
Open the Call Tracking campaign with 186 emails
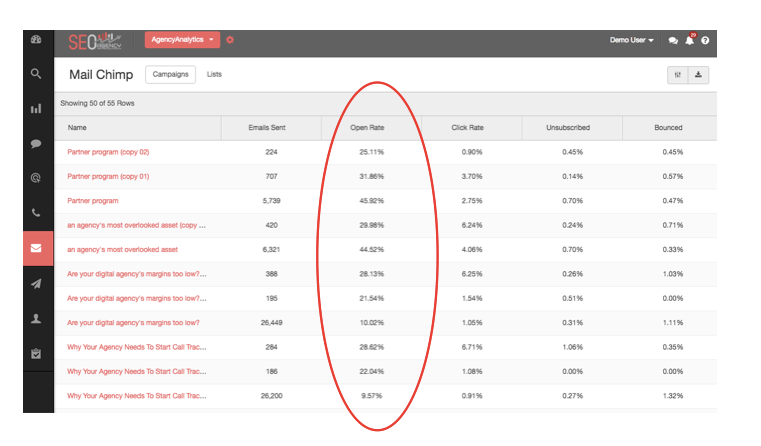coord(137,371)
